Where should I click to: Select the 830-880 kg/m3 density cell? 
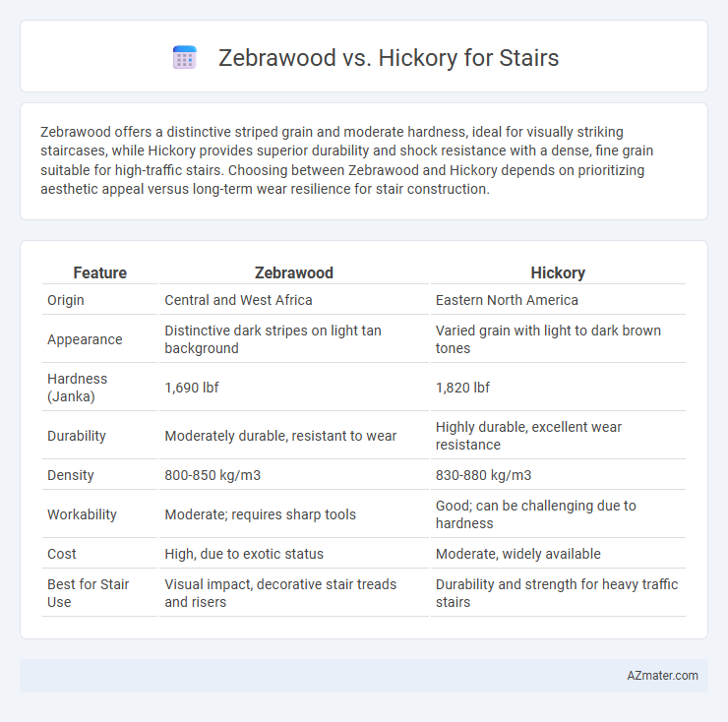483,475
